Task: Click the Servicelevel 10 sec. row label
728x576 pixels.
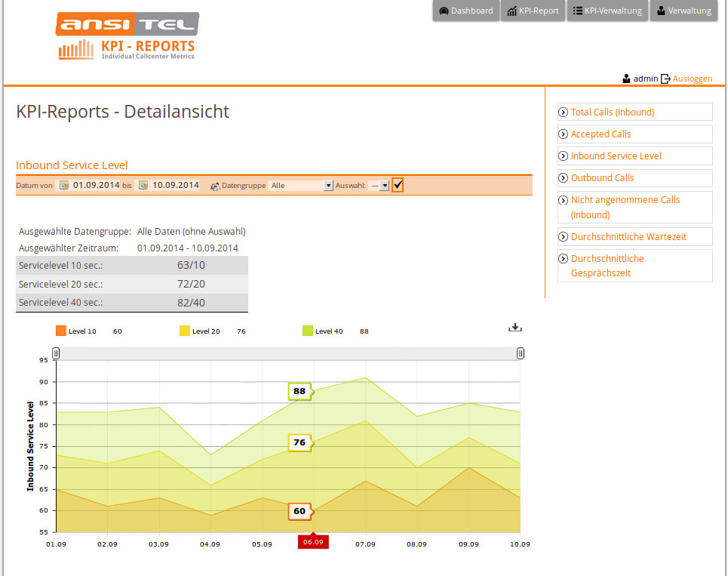Action: tap(61, 265)
